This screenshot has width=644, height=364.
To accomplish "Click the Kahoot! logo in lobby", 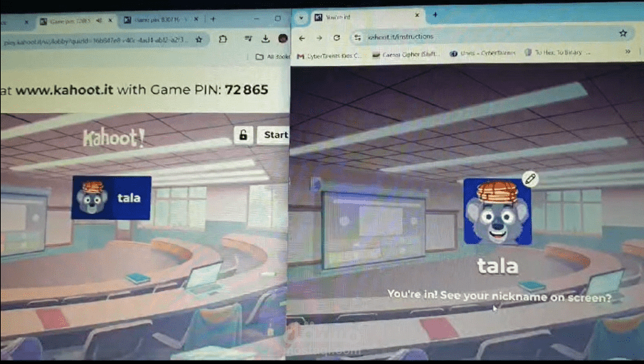I will [114, 137].
